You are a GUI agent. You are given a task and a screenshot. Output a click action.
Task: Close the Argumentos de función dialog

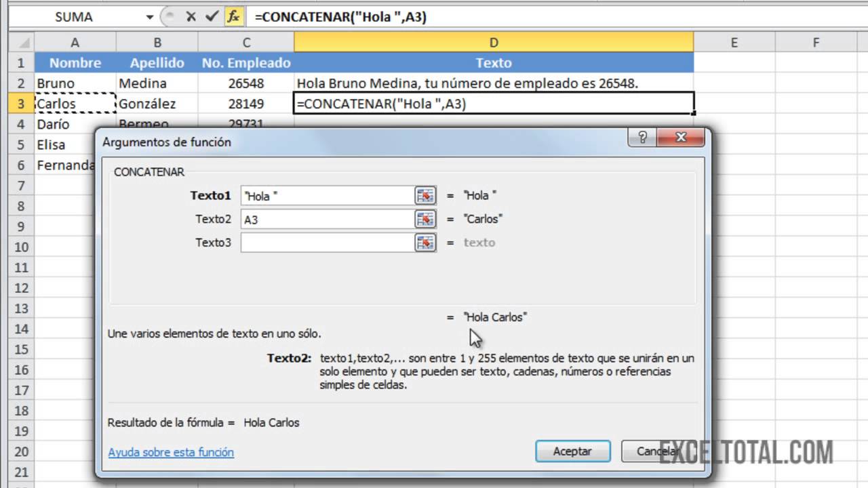[682, 138]
